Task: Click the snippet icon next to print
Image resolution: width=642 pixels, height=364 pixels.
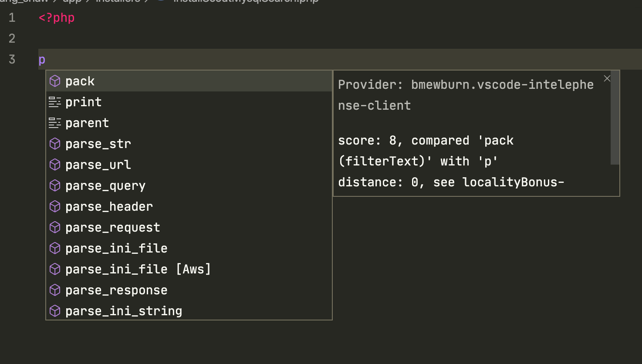Action: (55, 101)
